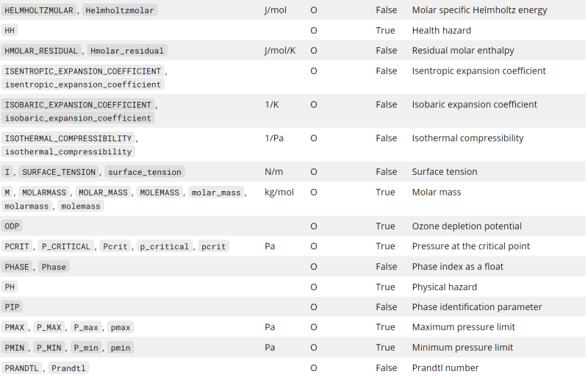The height and width of the screenshot is (377, 588).
Task: Click the Helmholtzmolar lowercase code alias
Action: (120, 11)
